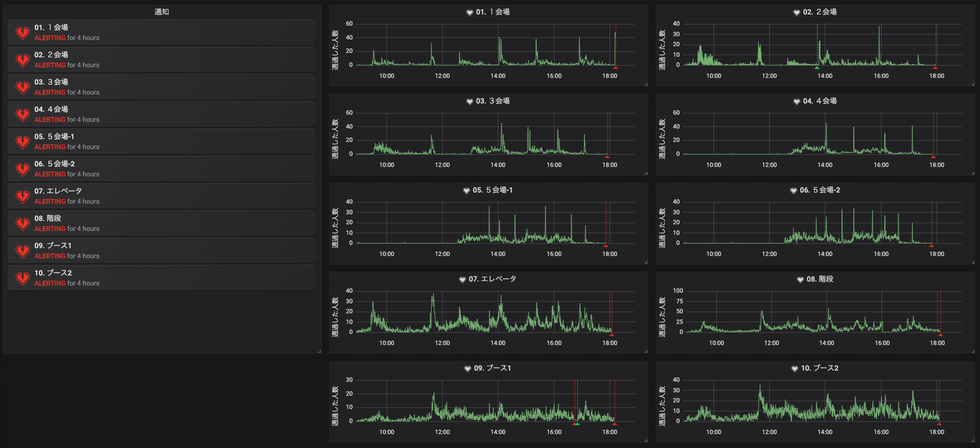The height and width of the screenshot is (448, 980).
Task: Click red alert marker on 03. ３会場 graph
Action: tap(607, 156)
